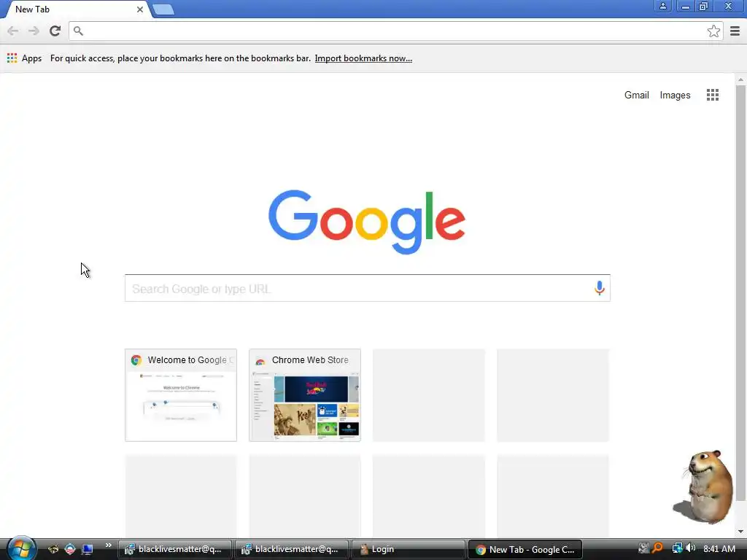Start voice search with the microphone

tap(600, 287)
